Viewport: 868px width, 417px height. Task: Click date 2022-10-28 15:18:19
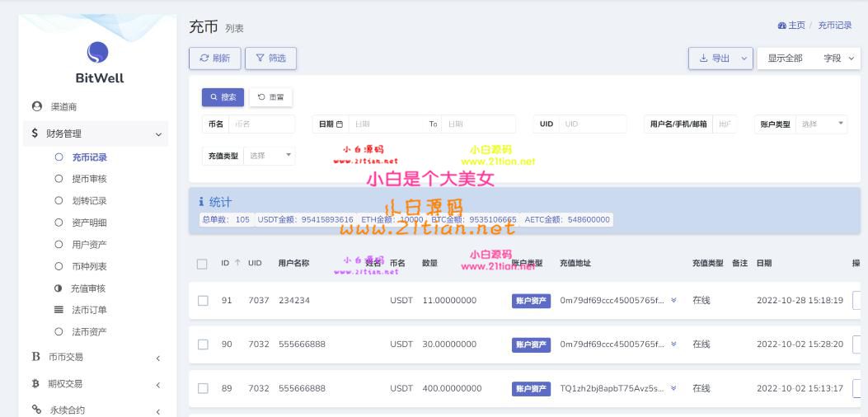click(x=800, y=300)
